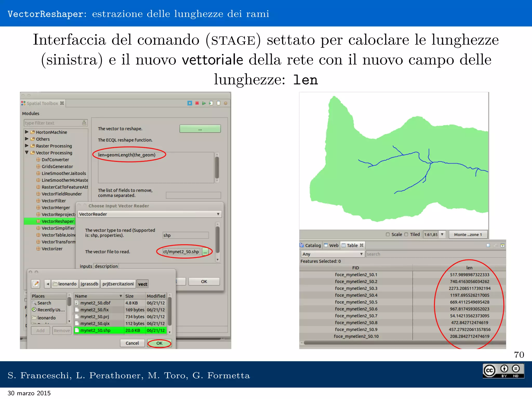The width and height of the screenshot is (532, 399).
Task: Click OK in Choose Input Vector Reader dialog
Action: [x=204, y=281]
